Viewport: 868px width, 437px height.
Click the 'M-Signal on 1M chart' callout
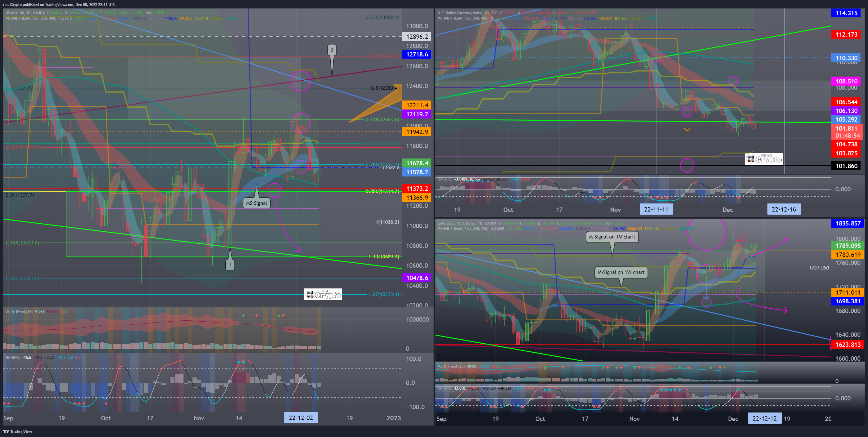(x=612, y=237)
